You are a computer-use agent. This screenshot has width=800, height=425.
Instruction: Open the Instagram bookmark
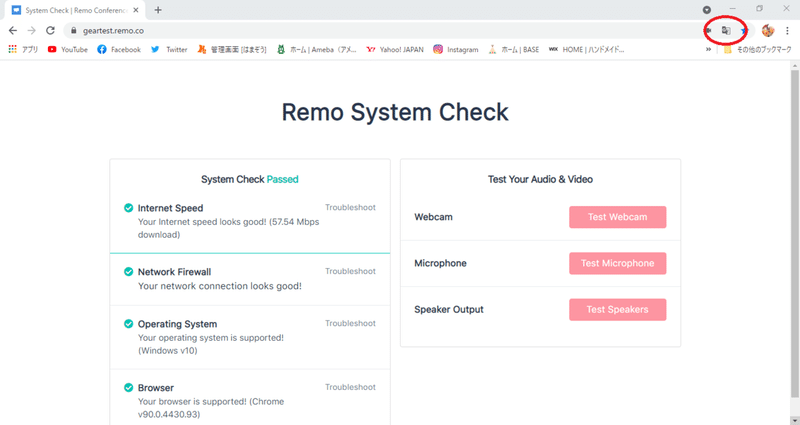[x=456, y=49]
